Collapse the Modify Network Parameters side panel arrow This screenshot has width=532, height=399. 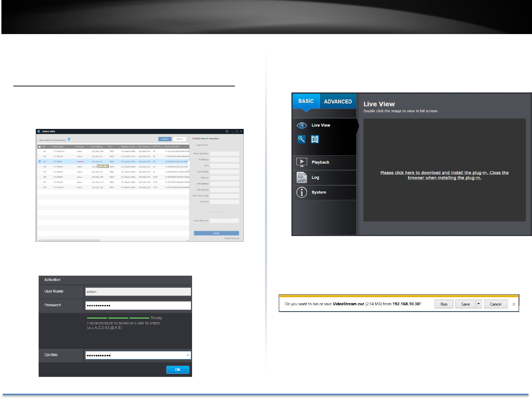tap(189, 166)
